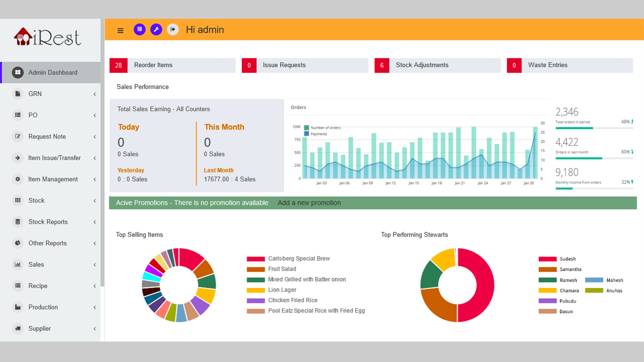Open the Reorder Items card
The height and width of the screenshot is (362, 644).
[x=172, y=65]
